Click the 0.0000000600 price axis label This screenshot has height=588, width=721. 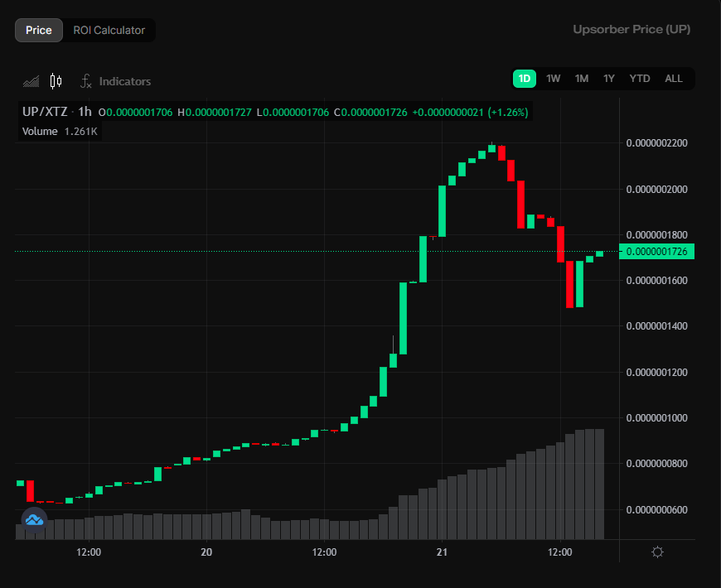[656, 509]
